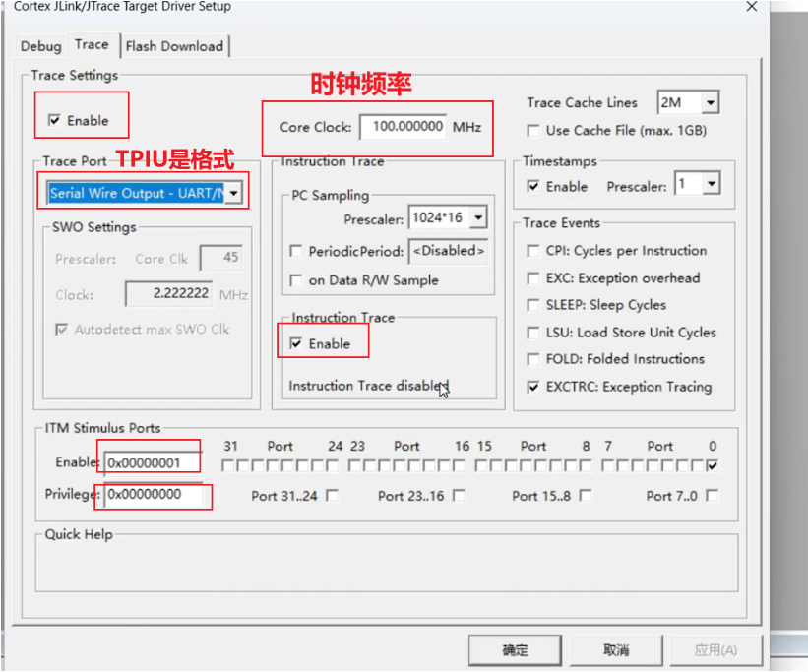Image resolution: width=808 pixels, height=672 pixels.
Task: Click the 确定 (OK) button
Action: 515,650
